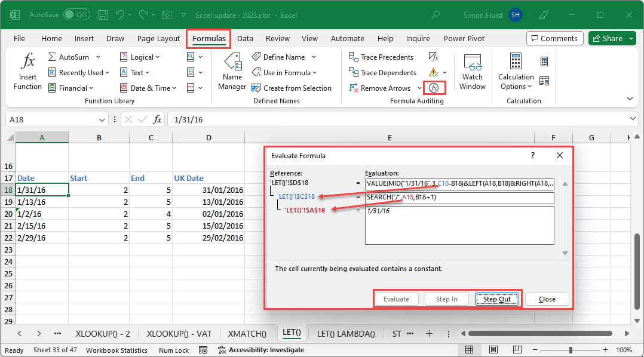The height and width of the screenshot is (357, 644).
Task: Open the XMATCH() sheet tab
Action: click(247, 333)
